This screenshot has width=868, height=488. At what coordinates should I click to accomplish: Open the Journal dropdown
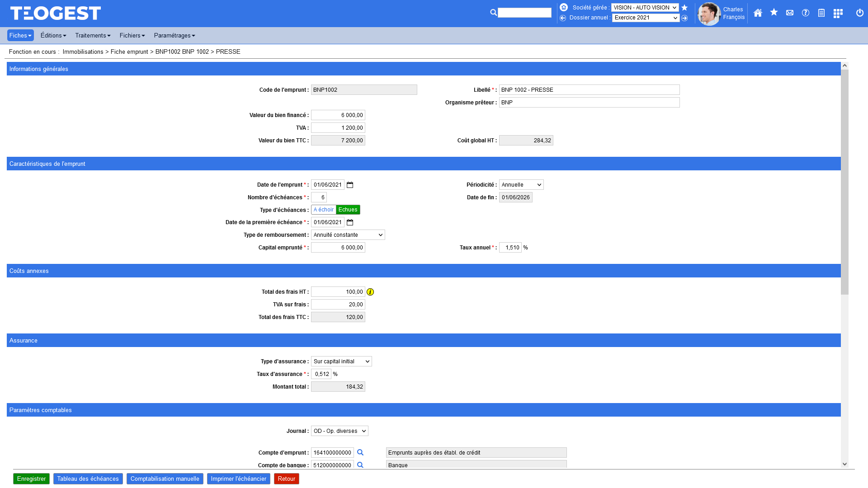(x=340, y=431)
